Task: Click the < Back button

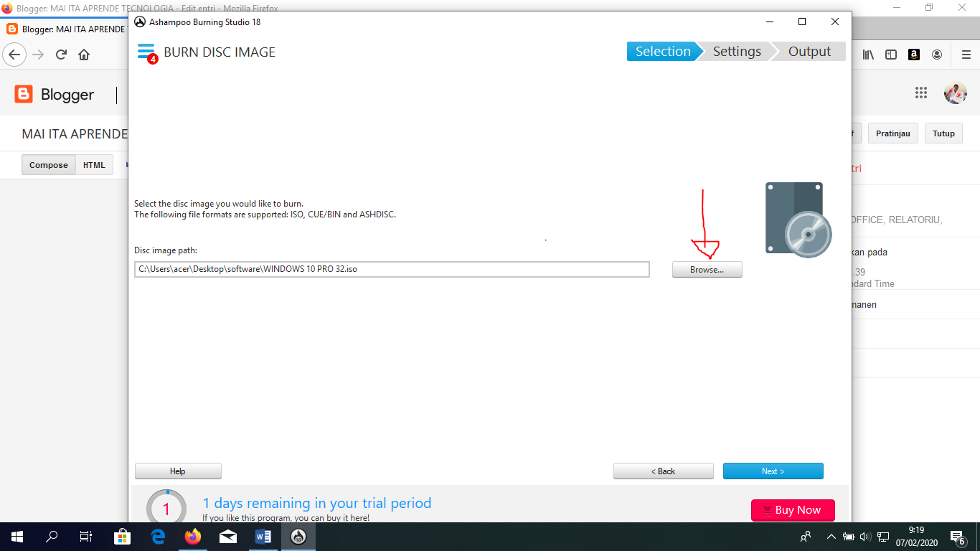Action: point(663,471)
